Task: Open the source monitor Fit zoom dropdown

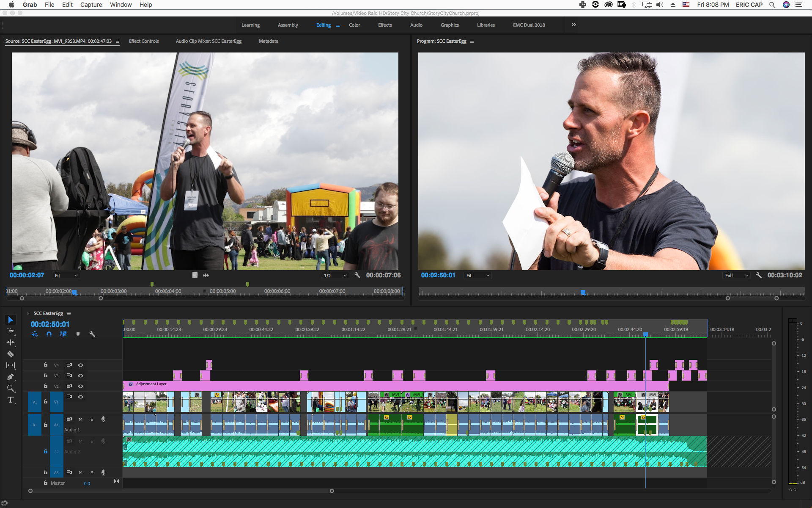Action: click(66, 275)
